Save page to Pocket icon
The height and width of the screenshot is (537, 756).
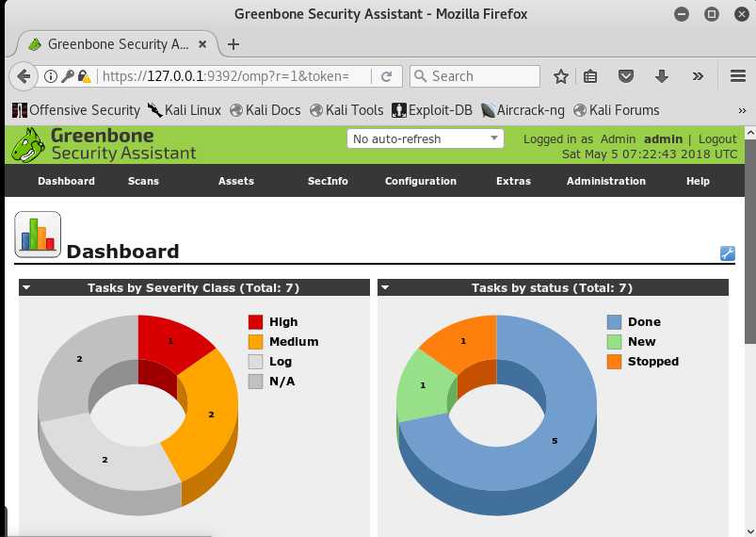point(626,76)
